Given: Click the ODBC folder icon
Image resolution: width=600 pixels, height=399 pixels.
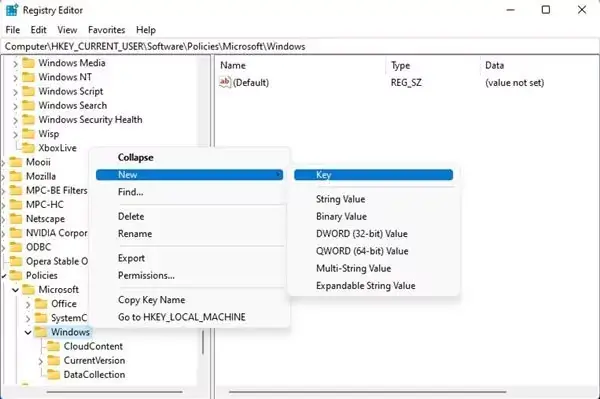Looking at the screenshot, I should (16, 247).
